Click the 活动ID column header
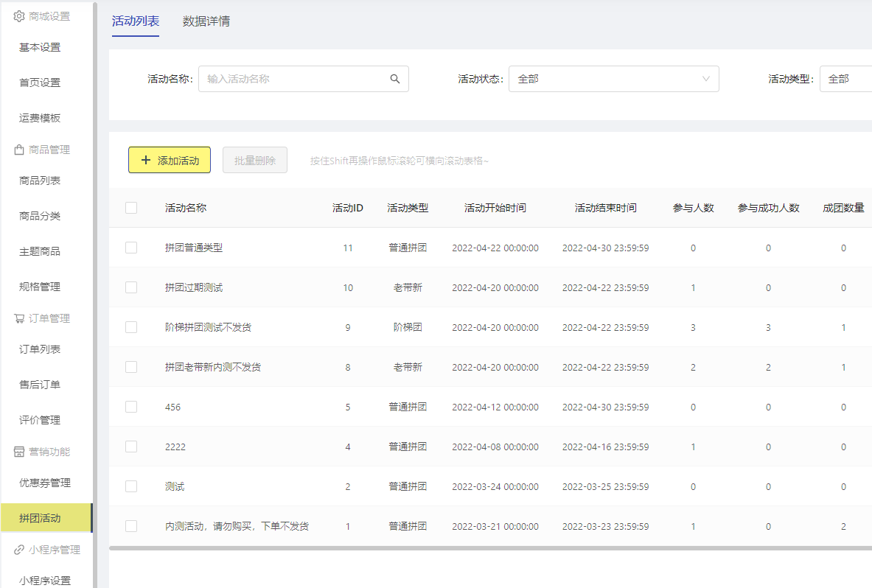Image resolution: width=872 pixels, height=588 pixels. 348,208
